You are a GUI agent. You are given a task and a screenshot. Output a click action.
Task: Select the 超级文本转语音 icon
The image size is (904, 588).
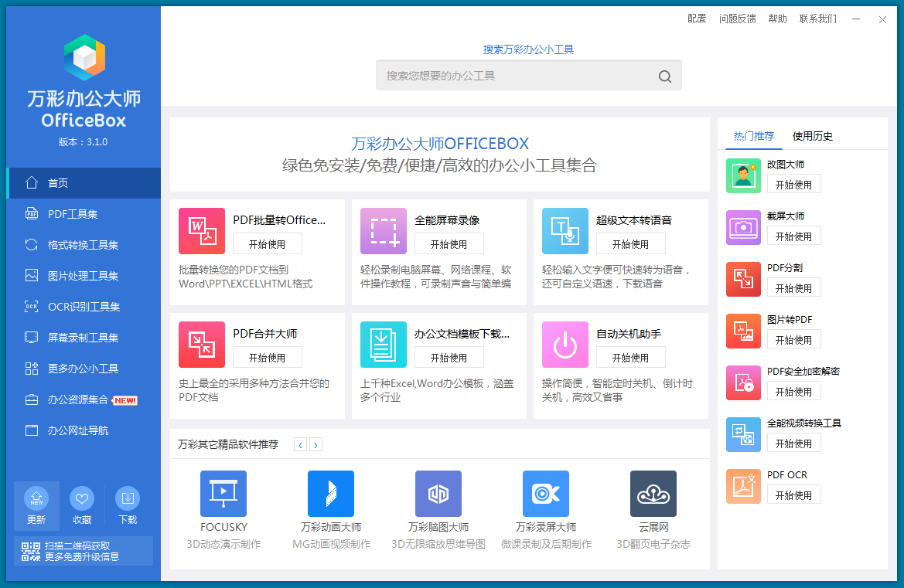tap(565, 231)
